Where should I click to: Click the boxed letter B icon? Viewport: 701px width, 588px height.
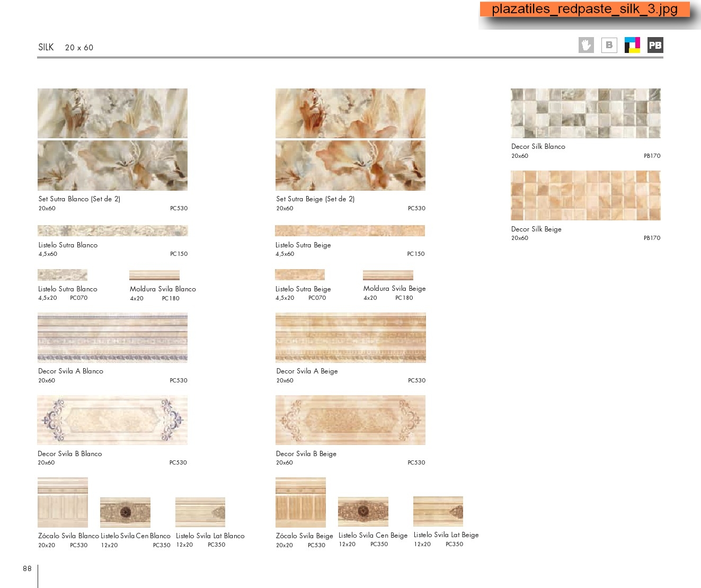(609, 45)
